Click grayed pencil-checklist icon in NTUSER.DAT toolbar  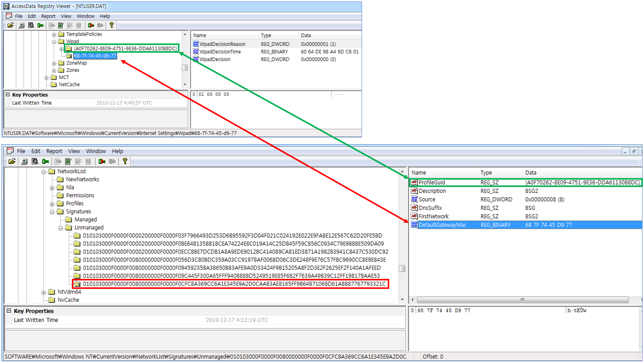pos(70,25)
